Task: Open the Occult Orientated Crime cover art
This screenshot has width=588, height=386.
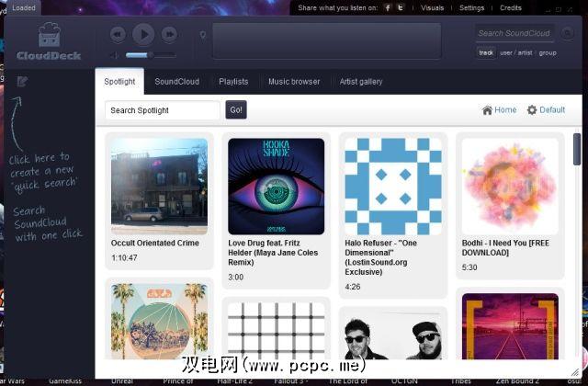Action: pos(159,187)
